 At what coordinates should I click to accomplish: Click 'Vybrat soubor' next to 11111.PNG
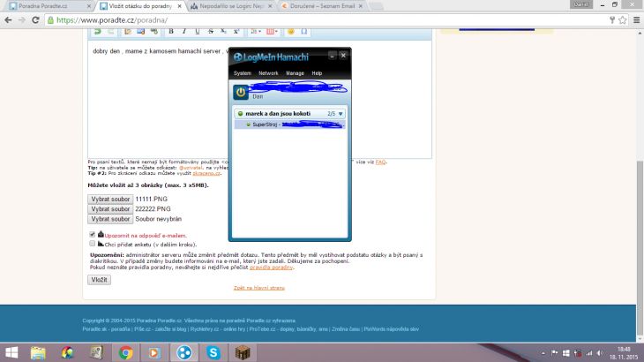click(x=110, y=199)
